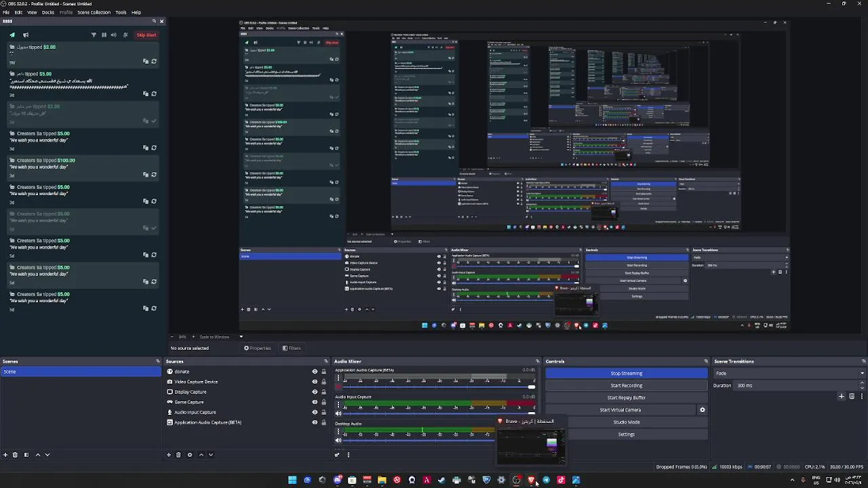868x488 pixels.
Task: Click the megaphone icon in donation dock
Action: (x=26, y=35)
